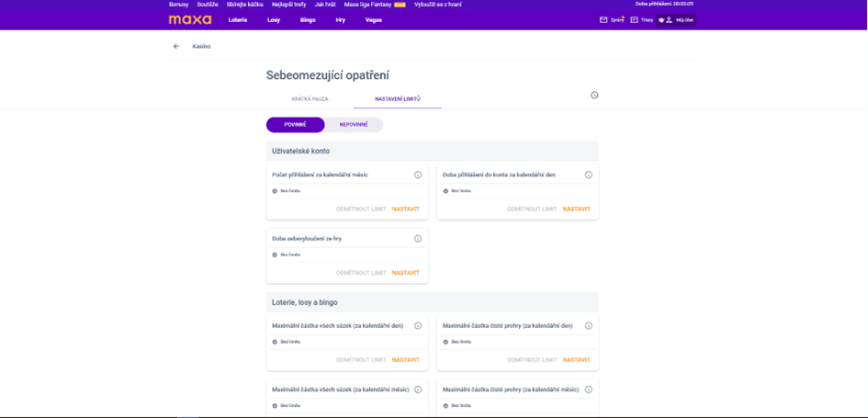Show info for Doba sebevyloučení ze hry
The image size is (868, 418).
tap(418, 239)
